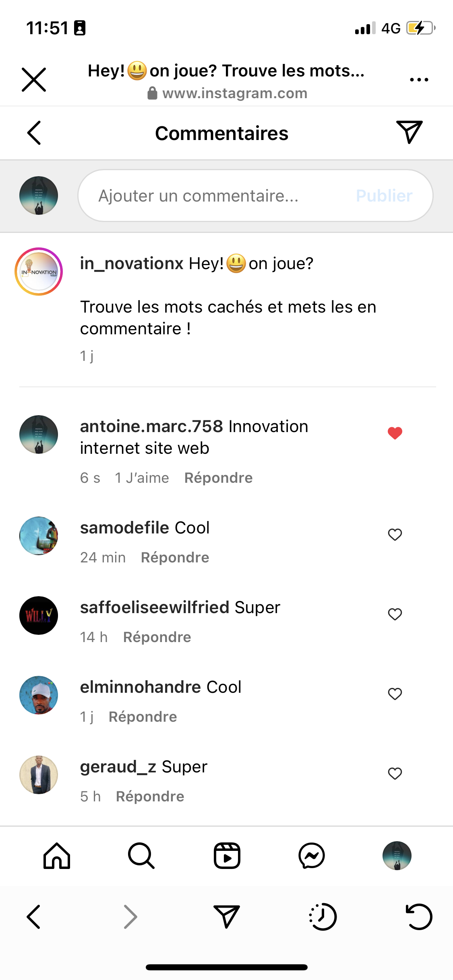This screenshot has height=980, width=453.
Task: Unlike antoine.marc.758's comment red heart
Action: [x=395, y=433]
